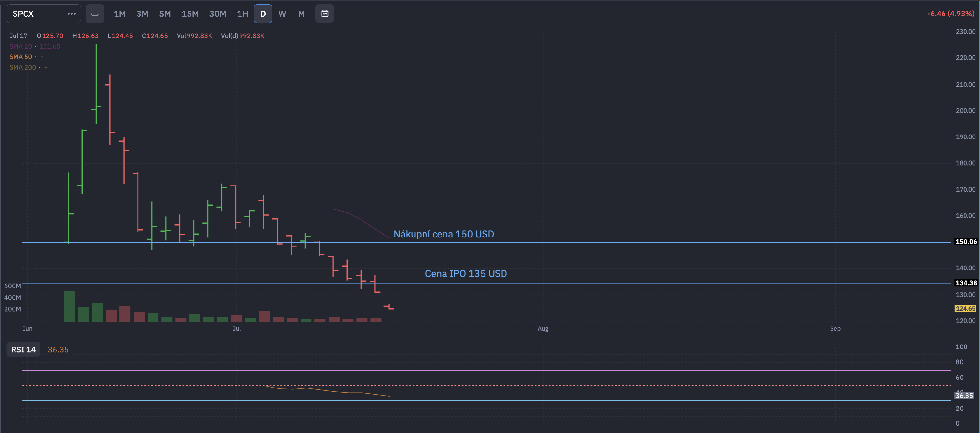Viewport: 980px width, 433px height.
Task: Click the Jul label on time axis
Action: 237,328
